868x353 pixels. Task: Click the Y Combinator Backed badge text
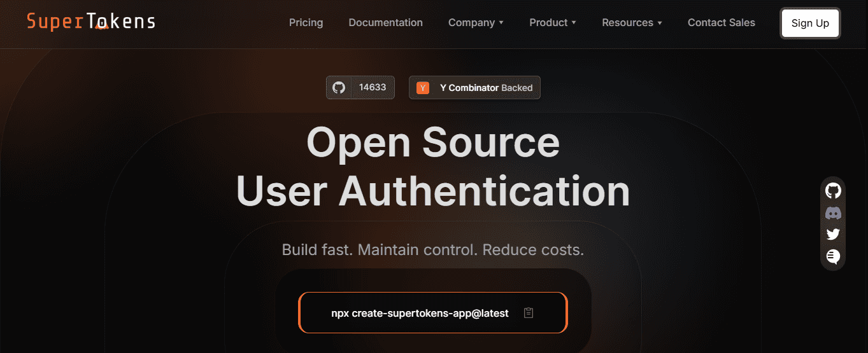click(486, 88)
